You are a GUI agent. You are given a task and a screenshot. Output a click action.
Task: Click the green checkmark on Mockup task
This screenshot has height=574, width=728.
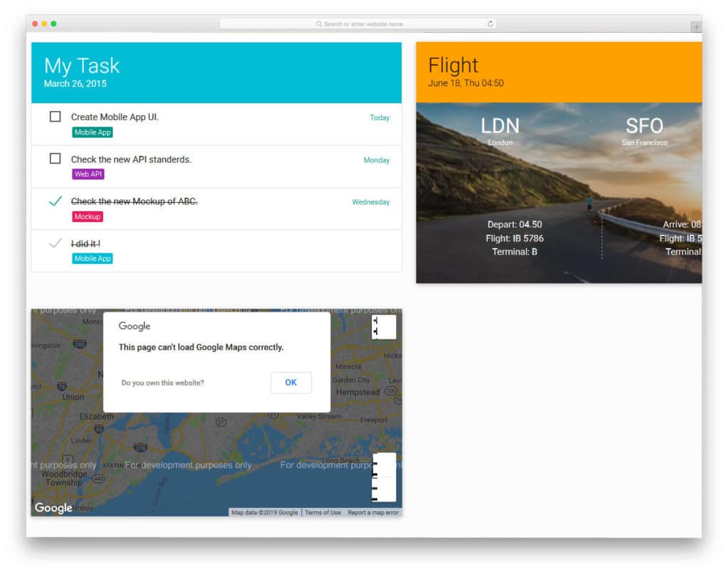tap(55, 201)
